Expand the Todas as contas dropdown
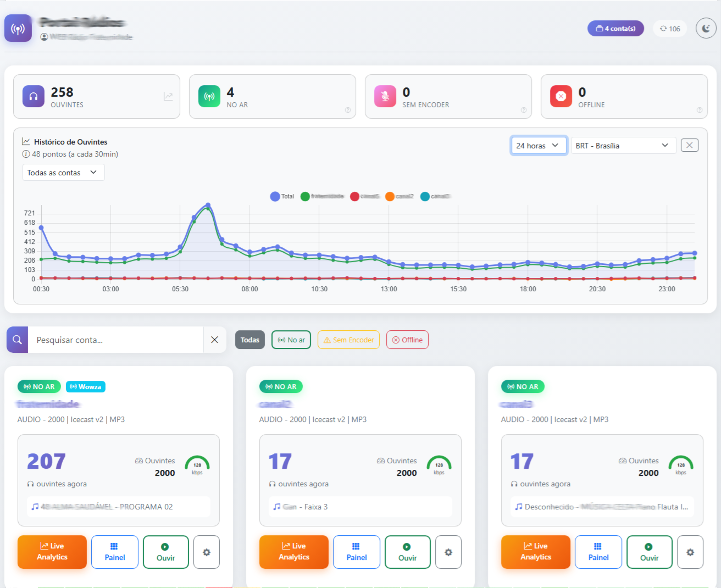Image resolution: width=721 pixels, height=588 pixels. tap(63, 173)
